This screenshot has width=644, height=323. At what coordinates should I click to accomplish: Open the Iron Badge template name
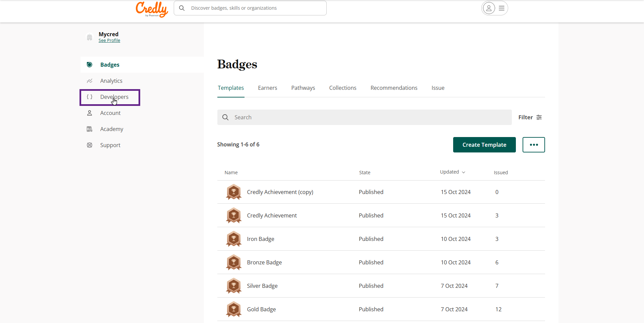[x=261, y=239]
